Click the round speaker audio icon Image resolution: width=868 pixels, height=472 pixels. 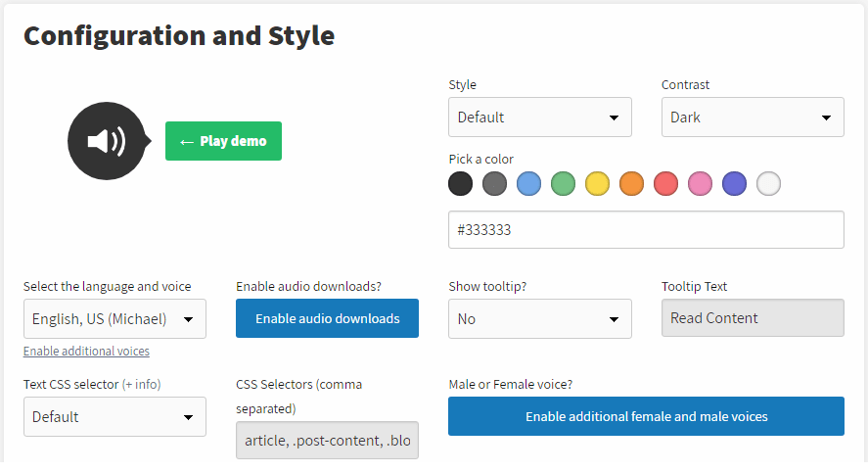point(108,141)
